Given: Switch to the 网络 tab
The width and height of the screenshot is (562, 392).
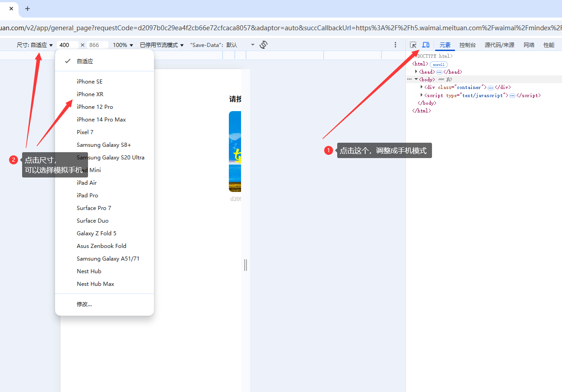Looking at the screenshot, I should 529,45.
